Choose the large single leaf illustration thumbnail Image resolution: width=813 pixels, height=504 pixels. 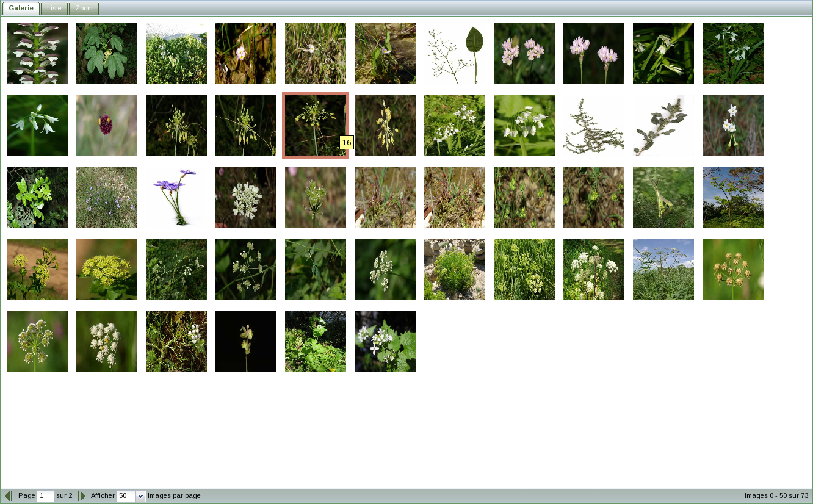455,53
